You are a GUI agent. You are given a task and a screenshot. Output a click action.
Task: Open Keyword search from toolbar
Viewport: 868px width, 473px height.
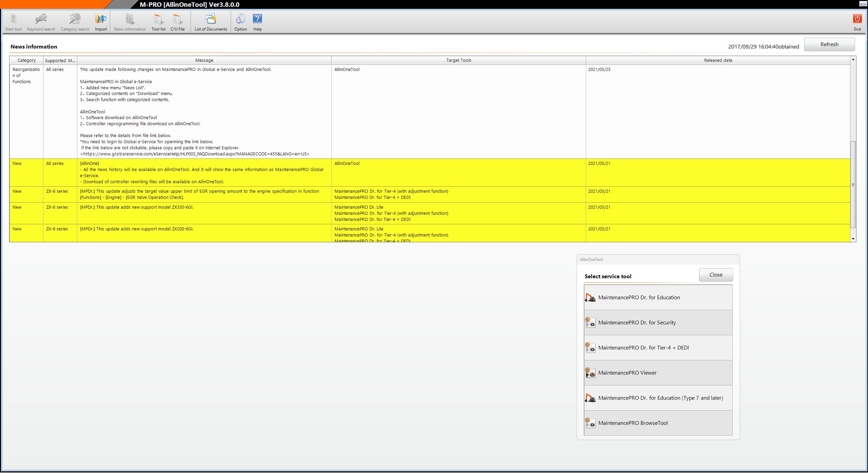point(41,22)
